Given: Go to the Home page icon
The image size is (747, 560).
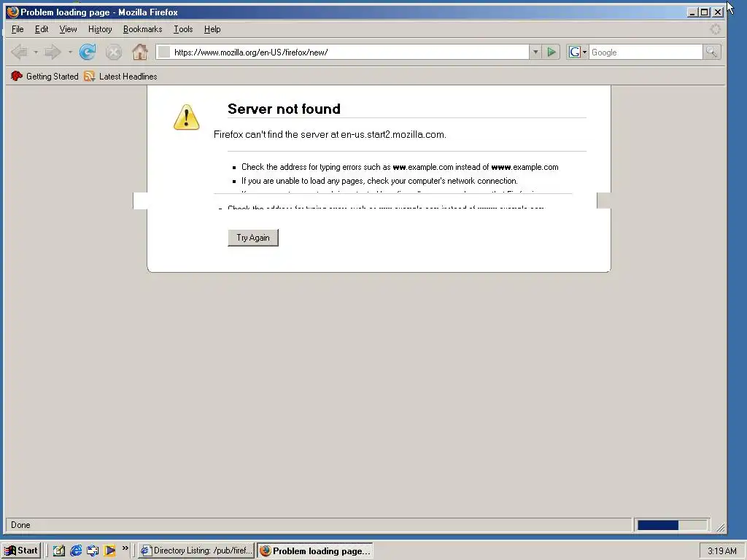Looking at the screenshot, I should (139, 52).
